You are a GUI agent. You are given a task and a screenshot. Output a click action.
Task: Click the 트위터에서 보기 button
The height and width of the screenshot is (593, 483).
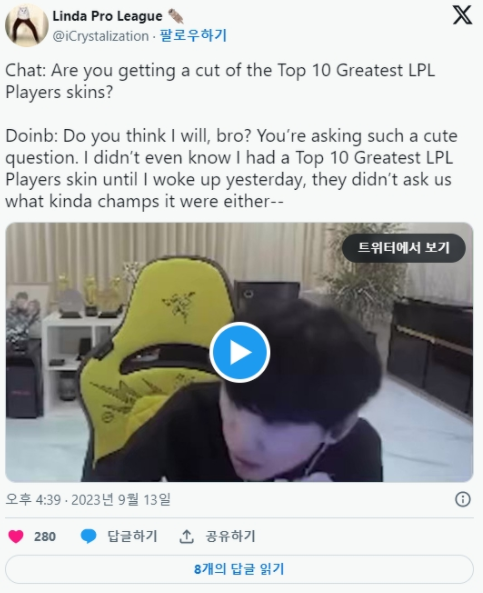(x=404, y=248)
